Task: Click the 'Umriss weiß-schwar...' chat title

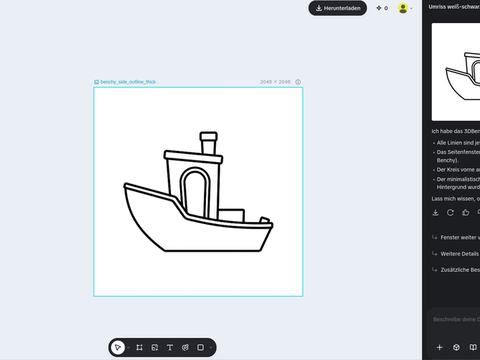Action: click(454, 7)
